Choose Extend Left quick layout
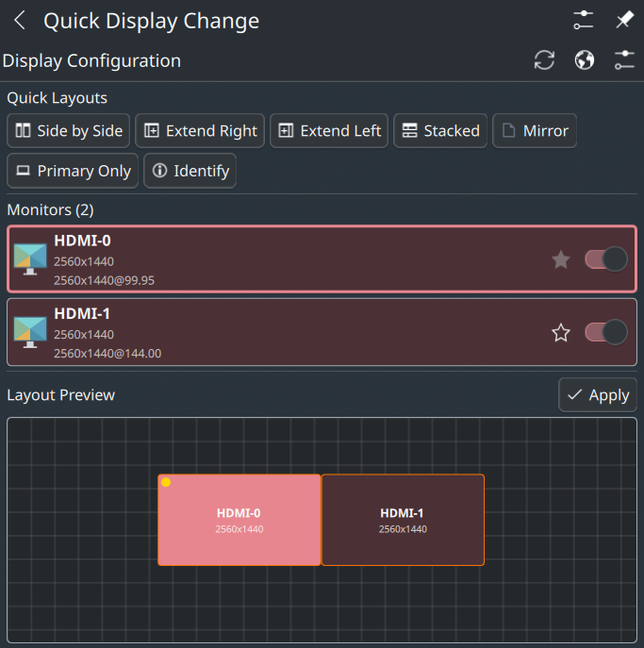Image resolution: width=644 pixels, height=648 pixels. pyautogui.click(x=329, y=130)
